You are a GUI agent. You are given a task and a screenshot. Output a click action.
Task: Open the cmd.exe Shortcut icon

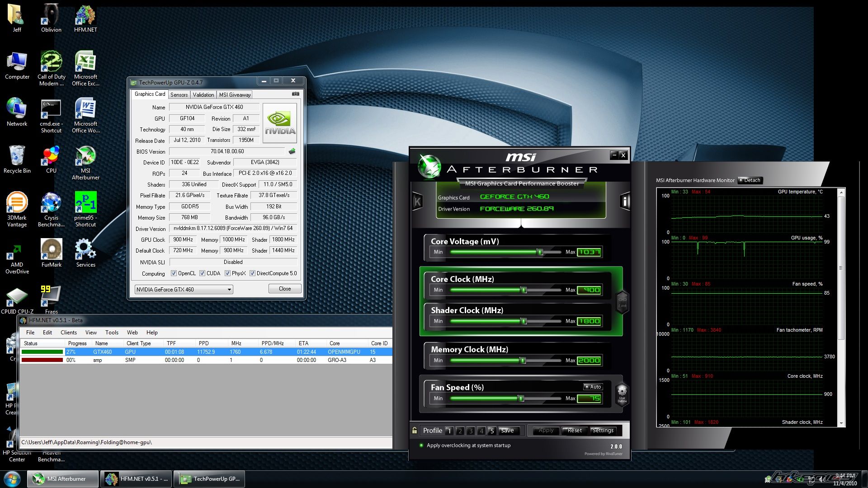pos(51,116)
